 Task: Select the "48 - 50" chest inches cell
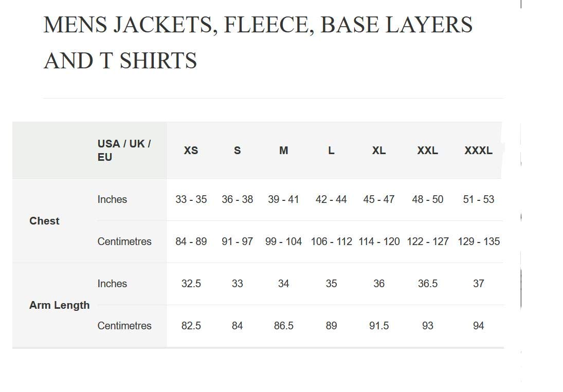pyautogui.click(x=427, y=199)
